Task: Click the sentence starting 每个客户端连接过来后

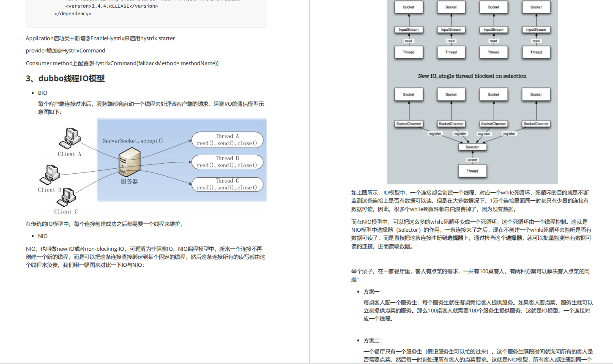Action: pos(151,108)
